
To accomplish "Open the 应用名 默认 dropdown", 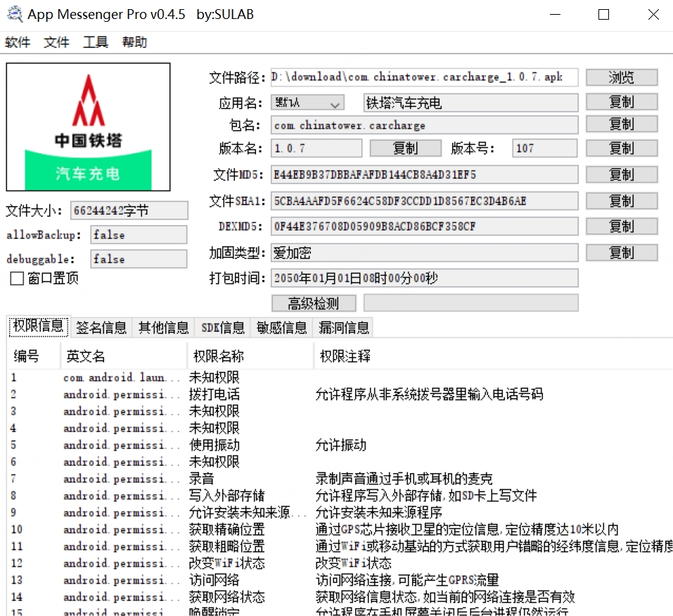I will click(307, 102).
